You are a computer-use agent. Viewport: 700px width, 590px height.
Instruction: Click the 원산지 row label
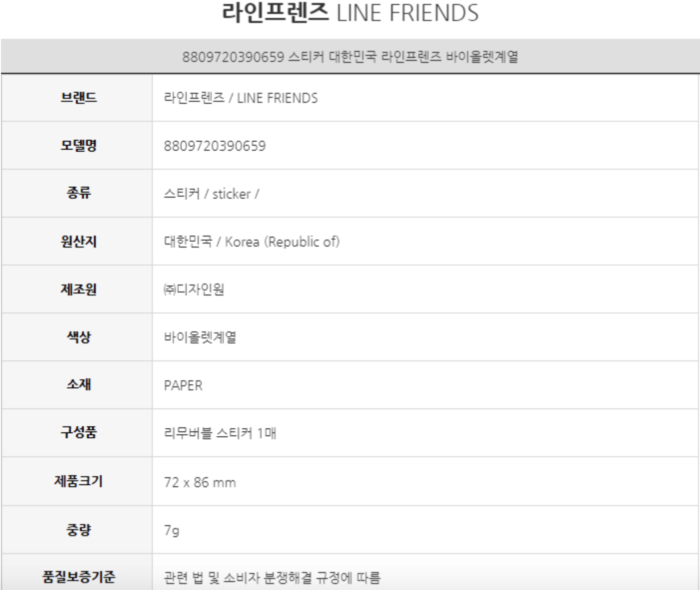point(78,241)
